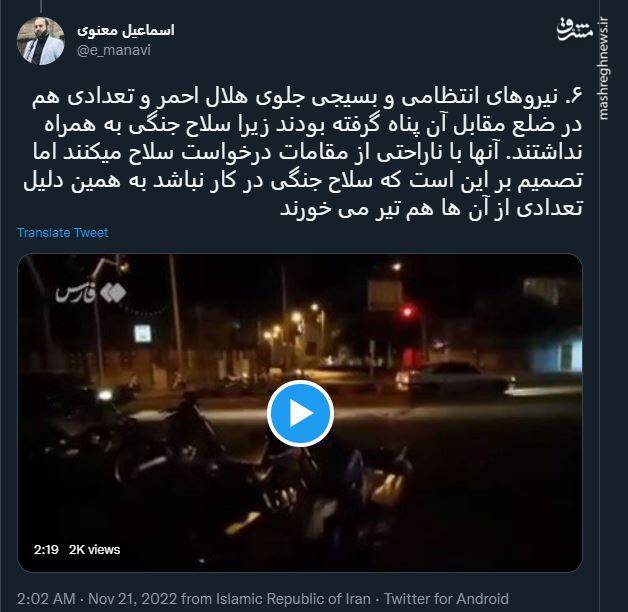Screen dimensions: 628x612
Task: Click the Fars news logo on video
Action: 91,294
